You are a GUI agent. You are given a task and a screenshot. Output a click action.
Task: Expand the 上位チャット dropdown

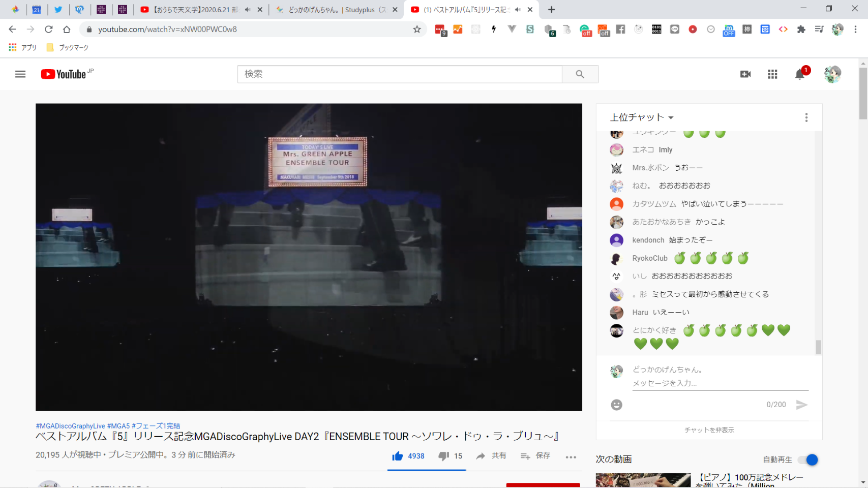(642, 117)
